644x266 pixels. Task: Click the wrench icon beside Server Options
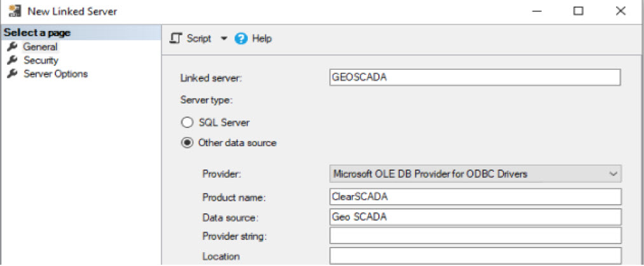point(12,74)
